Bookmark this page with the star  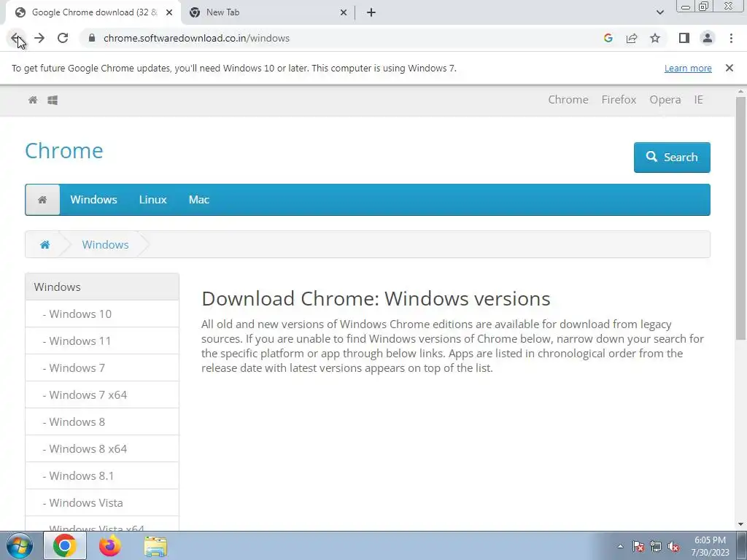click(655, 38)
